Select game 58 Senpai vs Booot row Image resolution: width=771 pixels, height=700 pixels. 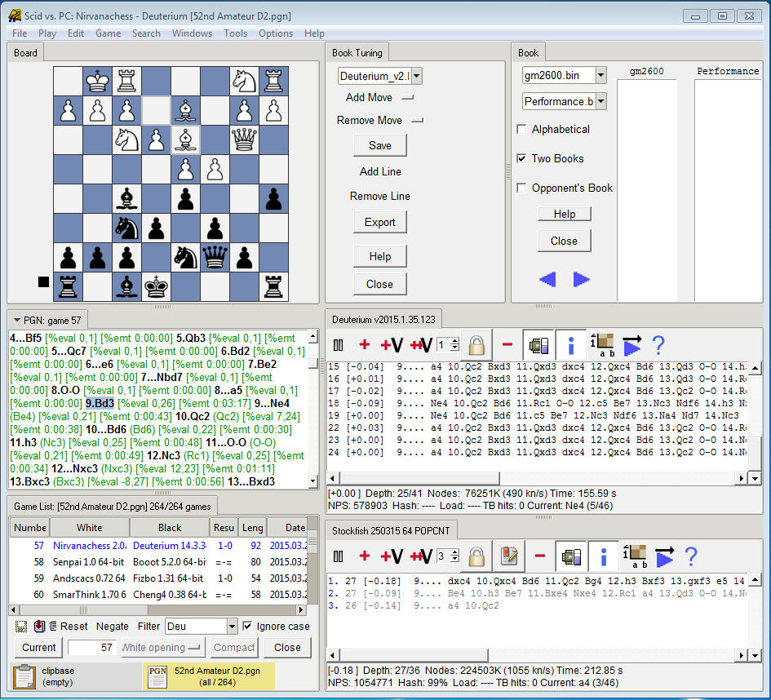[x=157, y=562]
